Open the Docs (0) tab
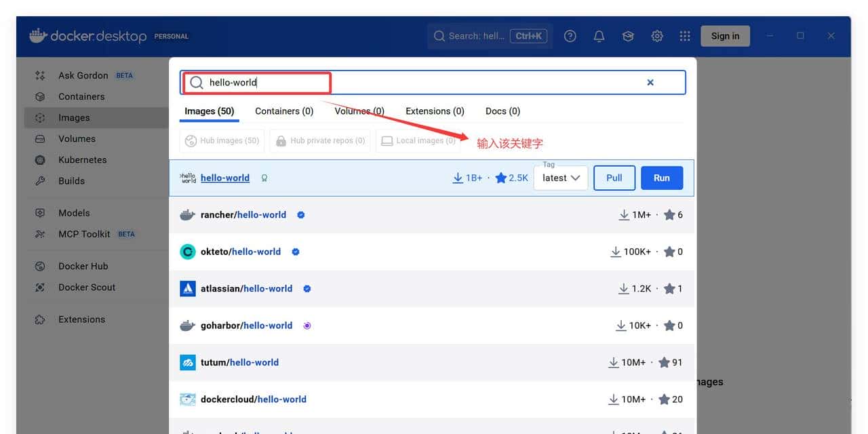The width and height of the screenshot is (868, 434). [x=502, y=111]
